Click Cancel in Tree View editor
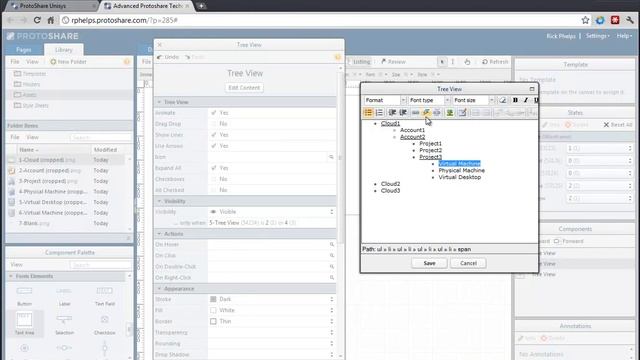 [x=468, y=263]
